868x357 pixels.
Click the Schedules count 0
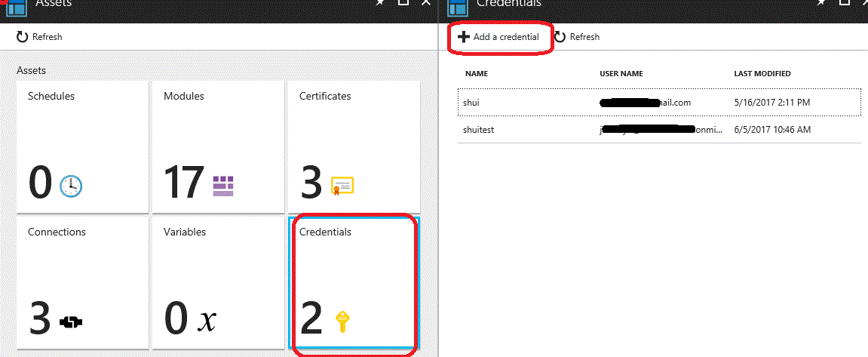[x=40, y=183]
